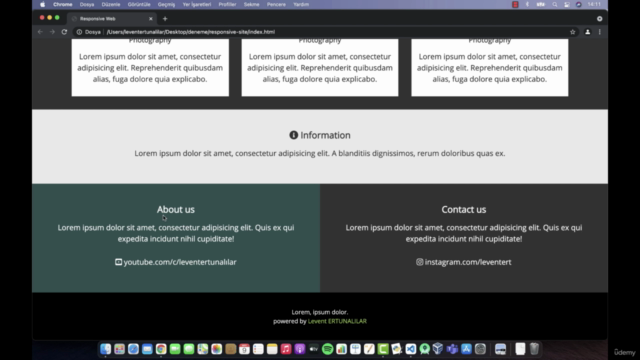Open Calendar from the dock

click(244, 349)
